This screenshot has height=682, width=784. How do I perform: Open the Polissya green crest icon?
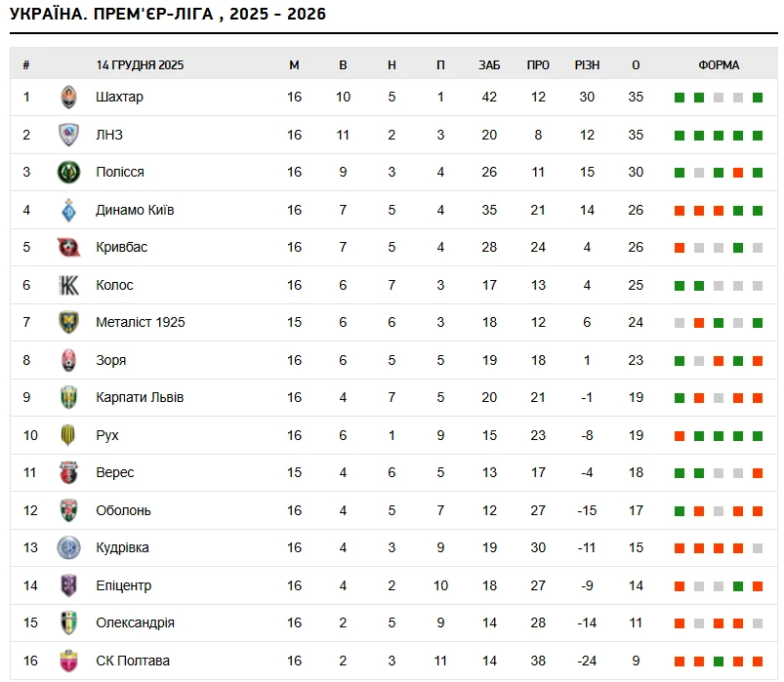tap(68, 173)
